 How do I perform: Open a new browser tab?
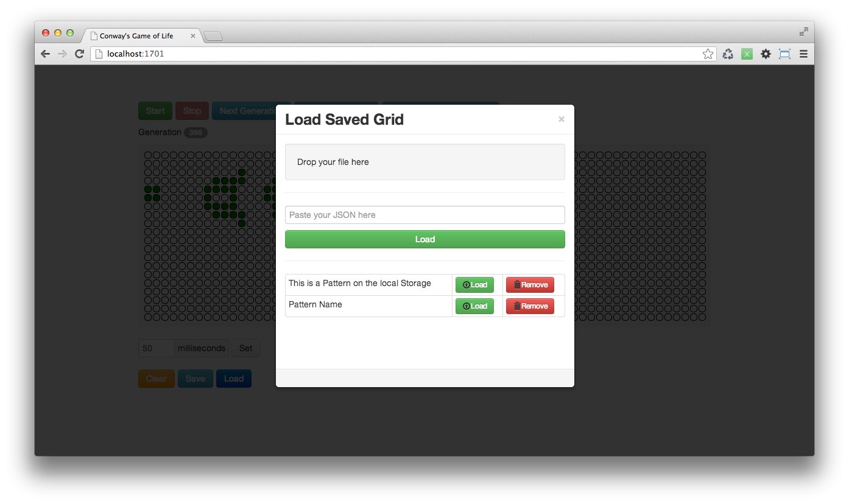point(213,37)
